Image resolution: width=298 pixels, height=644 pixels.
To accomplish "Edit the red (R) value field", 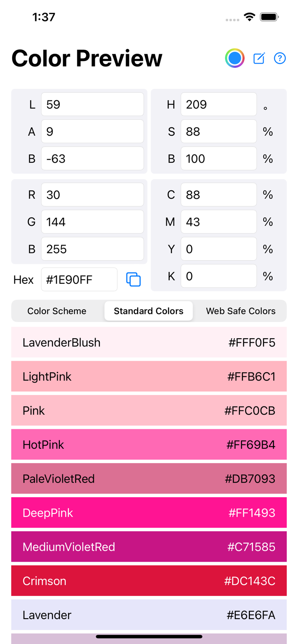I will point(92,194).
